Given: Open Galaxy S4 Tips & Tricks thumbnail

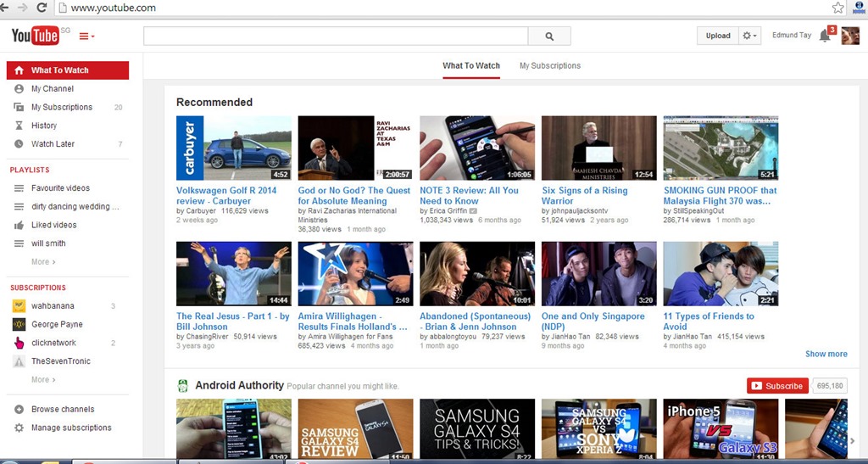Looking at the screenshot, I should pos(477,428).
